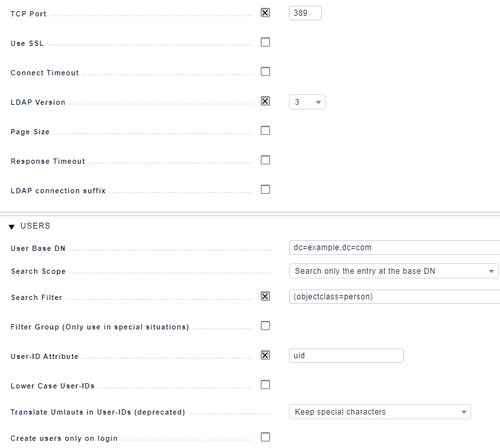
Task: Enable the Connect Timeout checkbox
Action: pyautogui.click(x=265, y=71)
